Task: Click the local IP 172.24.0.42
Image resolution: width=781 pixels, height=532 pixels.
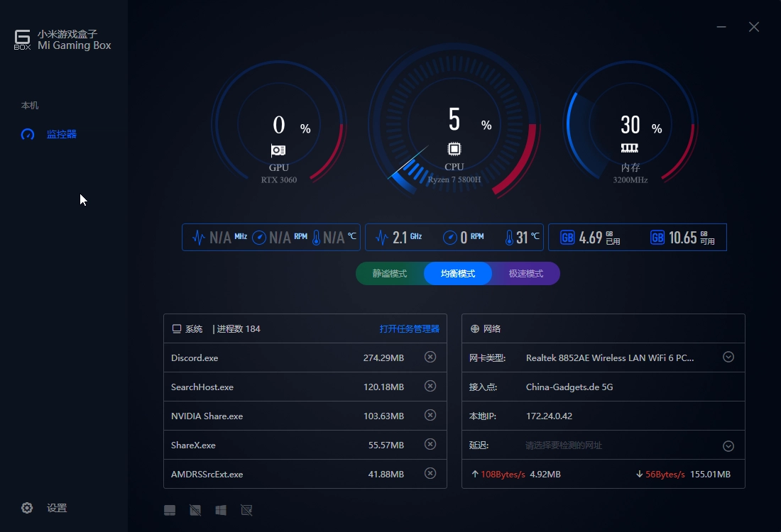Action: point(549,416)
